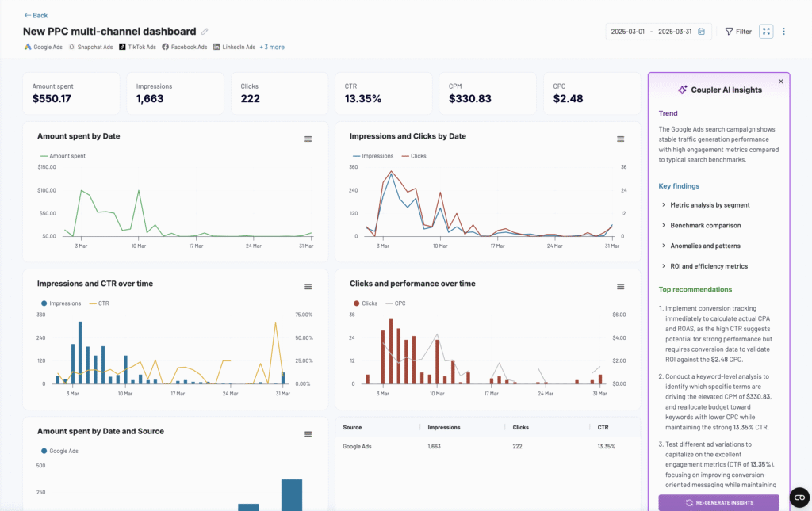
Task: Sort table by Clicks column header
Action: coord(520,428)
